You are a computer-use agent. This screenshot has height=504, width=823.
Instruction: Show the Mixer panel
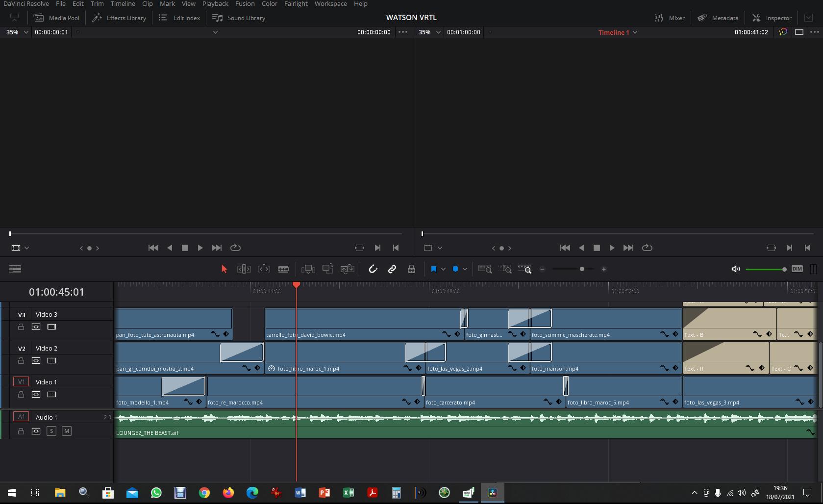point(670,18)
